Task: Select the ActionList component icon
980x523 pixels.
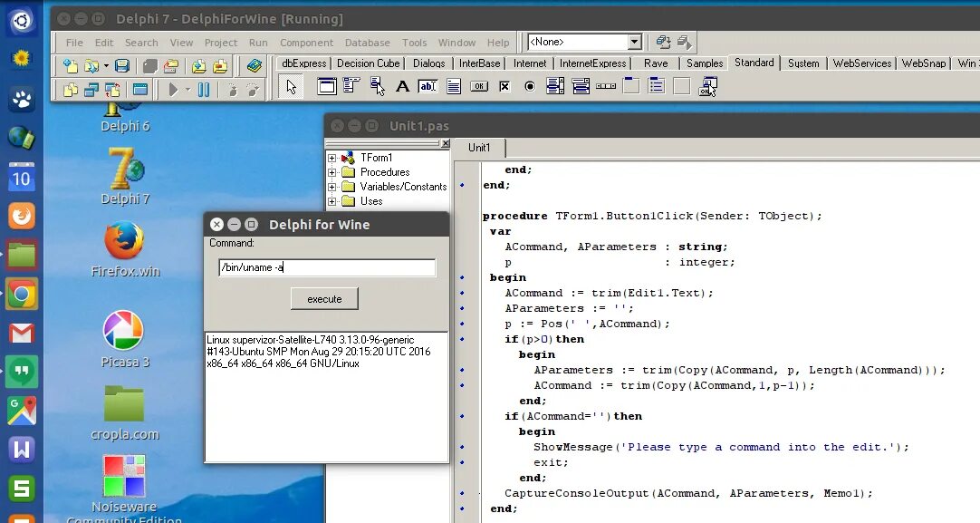Action: 708,86
